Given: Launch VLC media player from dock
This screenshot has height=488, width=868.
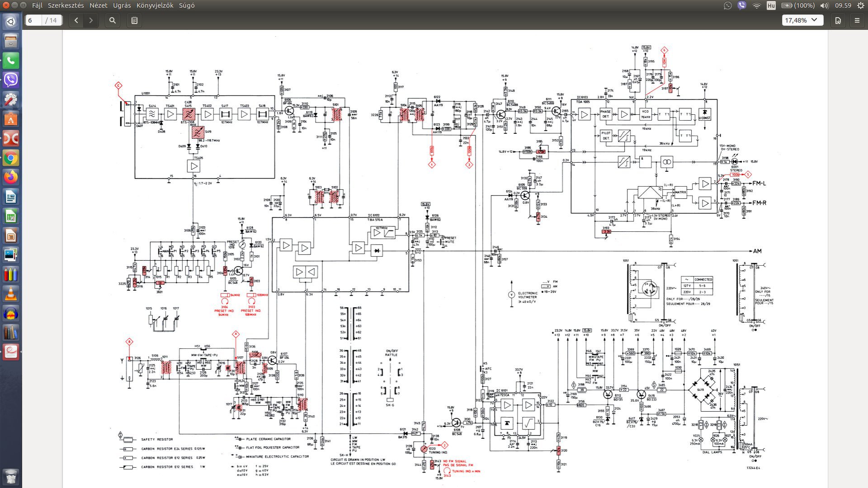Looking at the screenshot, I should pyautogui.click(x=11, y=294).
